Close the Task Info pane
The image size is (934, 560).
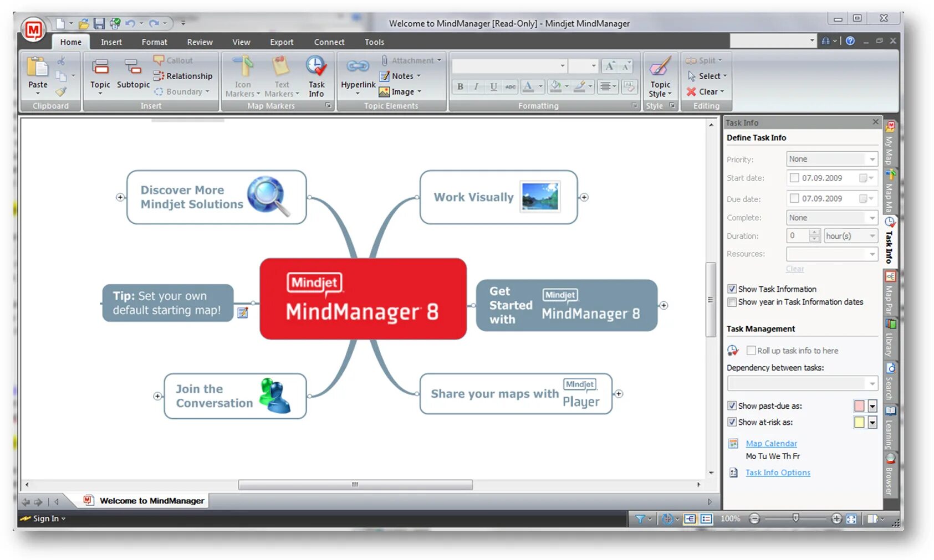pos(875,122)
